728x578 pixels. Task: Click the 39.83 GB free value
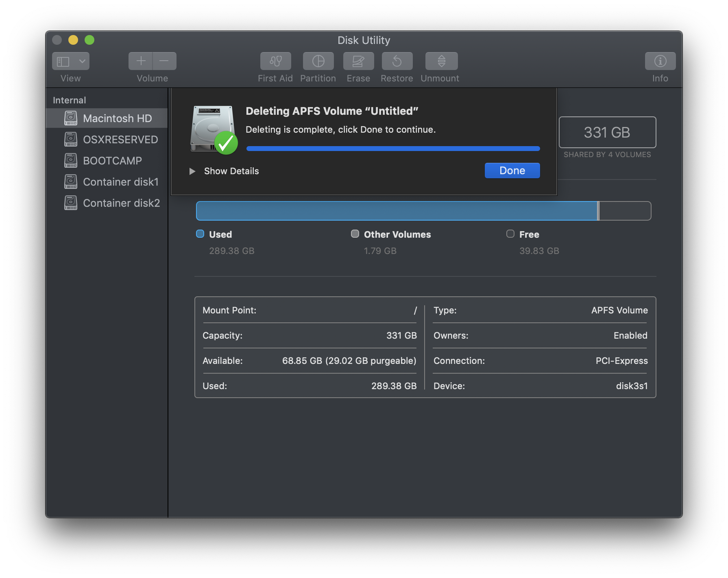539,251
